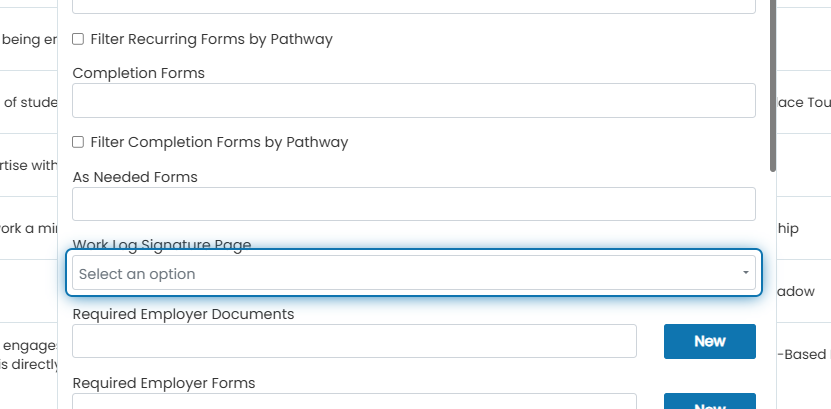Click the partially visible field at the top
The image size is (831, 409).
click(414, 6)
